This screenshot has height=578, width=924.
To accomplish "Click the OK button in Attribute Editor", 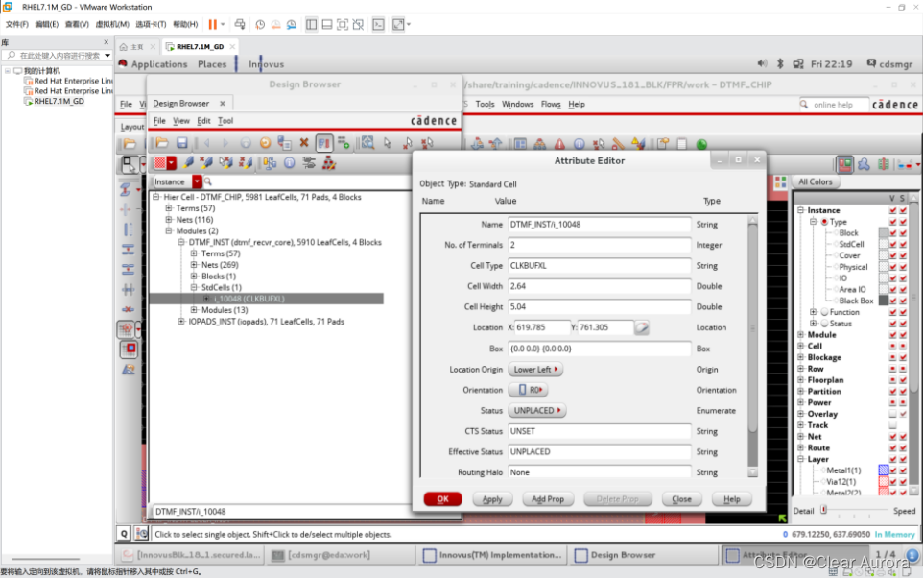I will (x=442, y=499).
